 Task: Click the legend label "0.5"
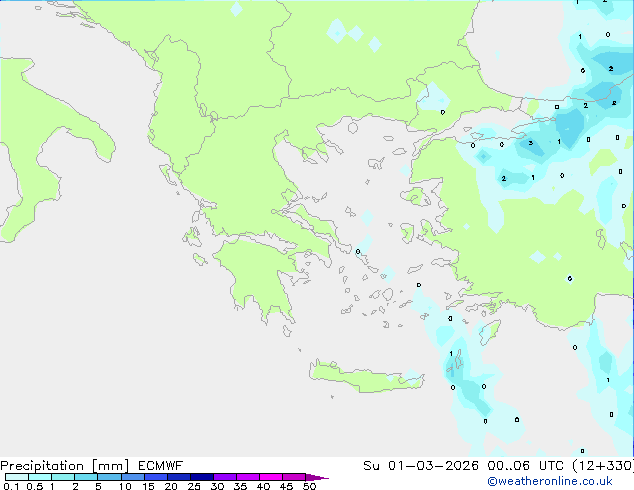pos(34,486)
